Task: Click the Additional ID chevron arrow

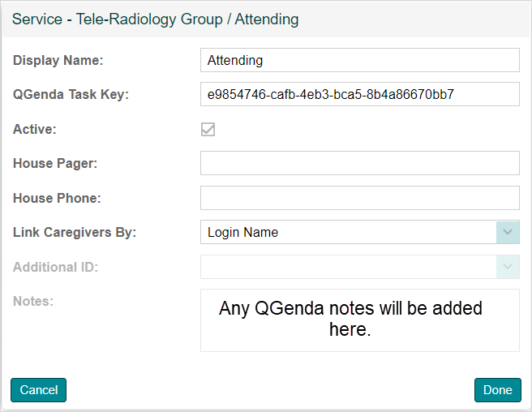Action: pyautogui.click(x=508, y=267)
